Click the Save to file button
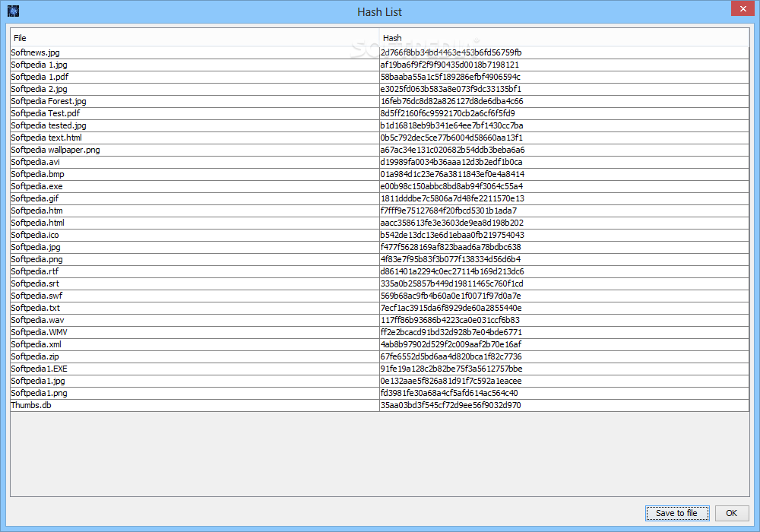This screenshot has height=532, width=760. pyautogui.click(x=677, y=513)
